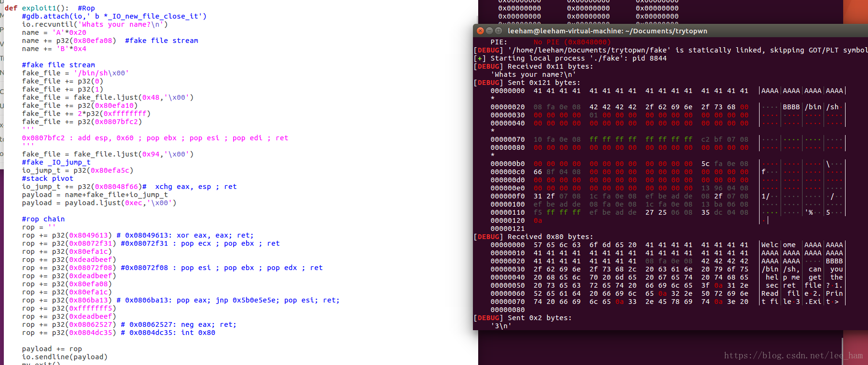Close the leeham terminal window
The width and height of the screenshot is (868, 365).
481,31
